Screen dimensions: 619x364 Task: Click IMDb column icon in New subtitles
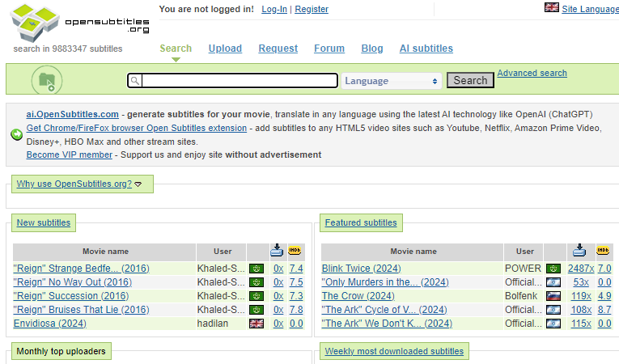pos(295,250)
